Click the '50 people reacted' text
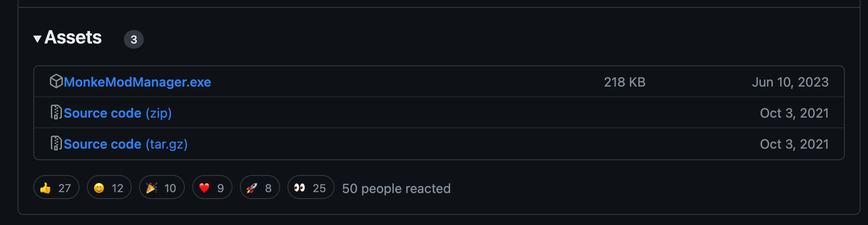The width and height of the screenshot is (868, 225). [x=396, y=188]
